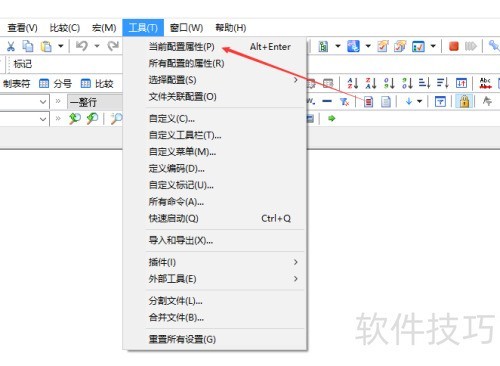Click the current configuration properties icon
The height and width of the screenshot is (366, 500).
pyautogui.click(x=383, y=46)
